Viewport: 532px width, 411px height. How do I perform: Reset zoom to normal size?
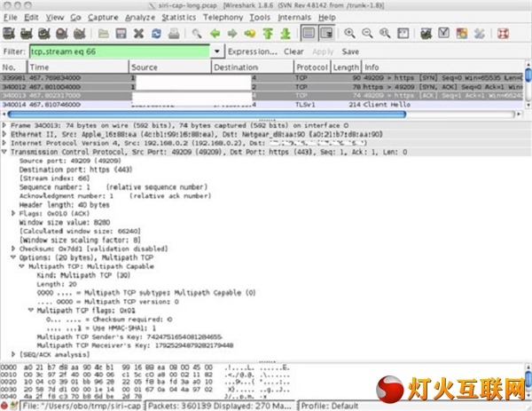[x=385, y=33]
